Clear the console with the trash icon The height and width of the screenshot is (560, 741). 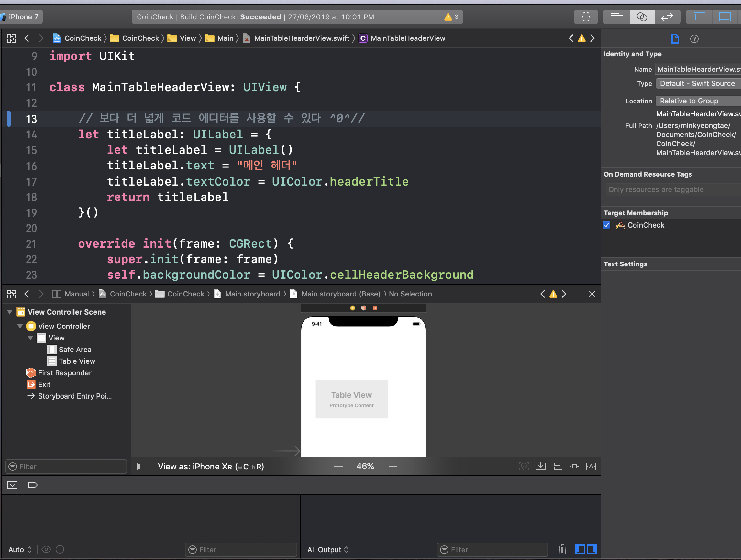pyautogui.click(x=562, y=549)
